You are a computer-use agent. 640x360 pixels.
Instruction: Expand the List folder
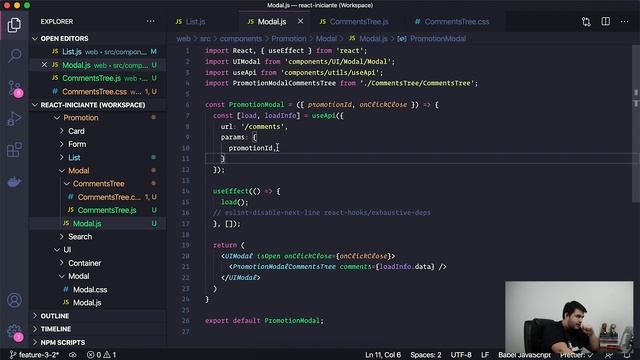tap(74, 158)
